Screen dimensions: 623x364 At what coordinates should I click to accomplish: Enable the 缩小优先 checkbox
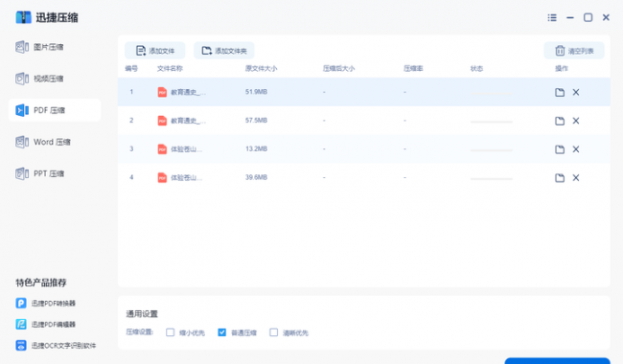point(170,332)
